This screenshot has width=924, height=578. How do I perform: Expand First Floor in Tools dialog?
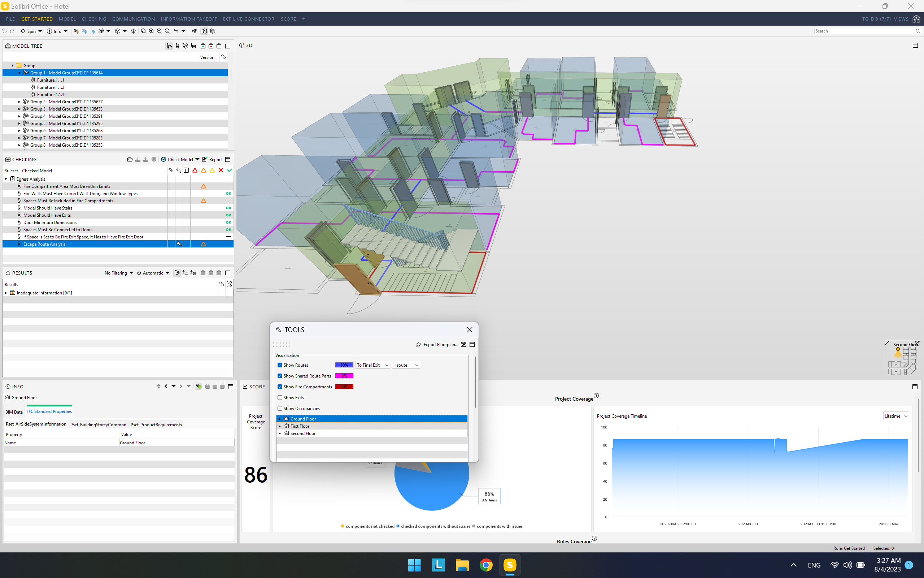pos(279,426)
